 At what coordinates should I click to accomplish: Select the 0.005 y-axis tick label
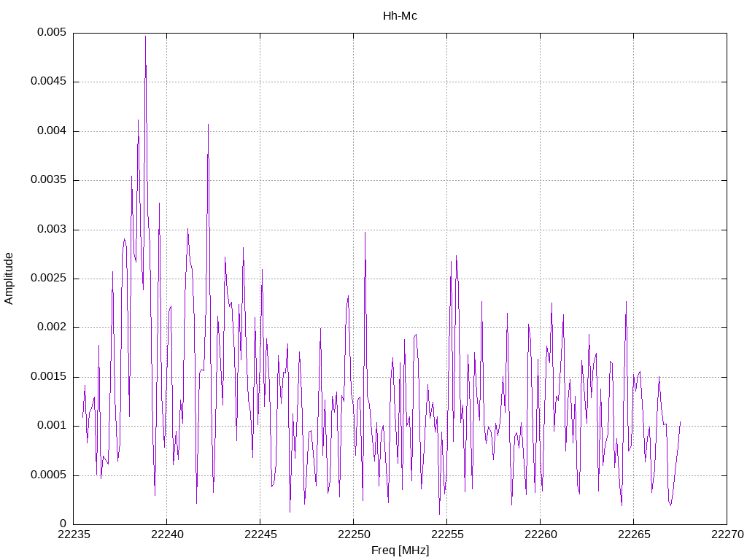[48, 33]
